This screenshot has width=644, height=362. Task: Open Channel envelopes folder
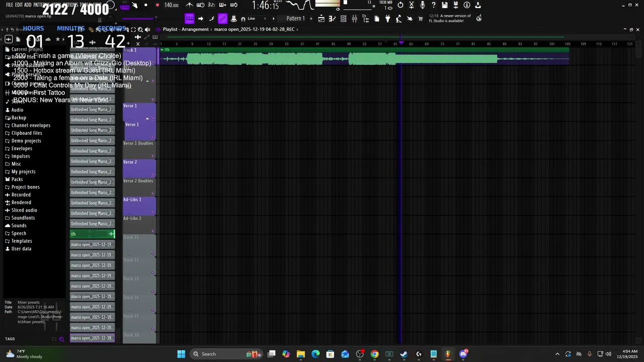tap(31, 125)
